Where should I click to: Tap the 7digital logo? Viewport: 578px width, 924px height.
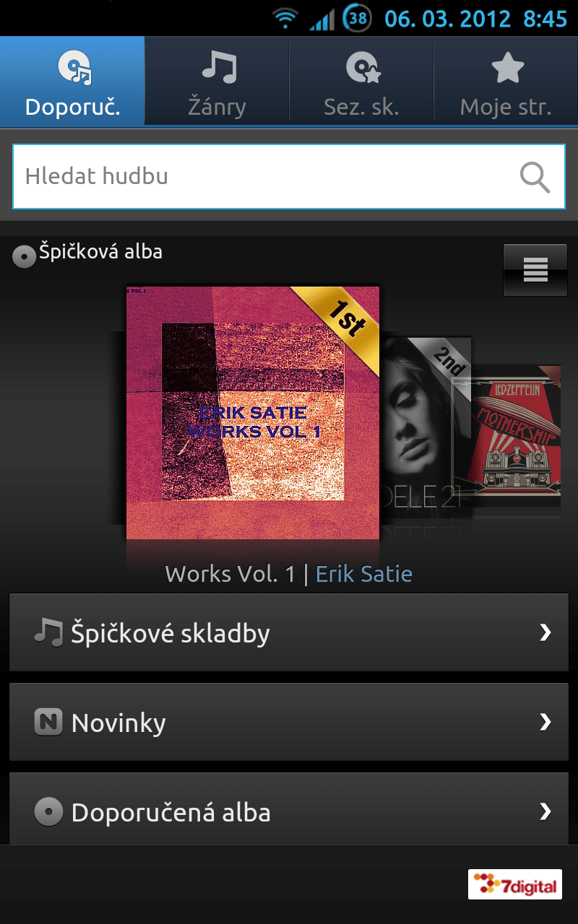(515, 884)
